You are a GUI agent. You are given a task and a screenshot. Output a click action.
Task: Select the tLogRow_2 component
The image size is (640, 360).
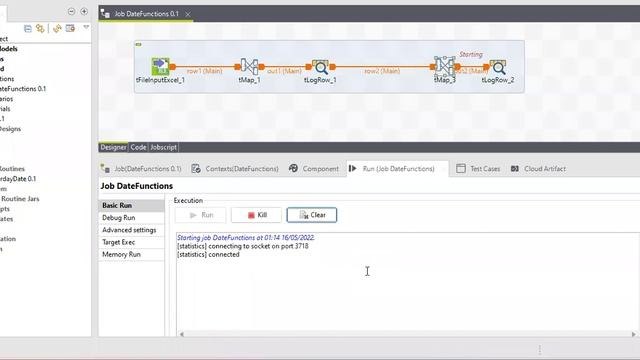[498, 67]
